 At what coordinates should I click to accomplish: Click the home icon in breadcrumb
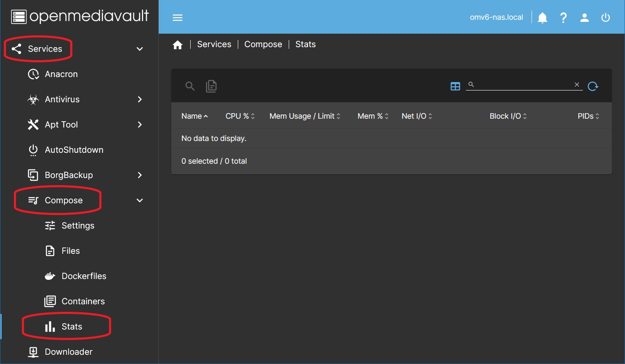pos(178,45)
